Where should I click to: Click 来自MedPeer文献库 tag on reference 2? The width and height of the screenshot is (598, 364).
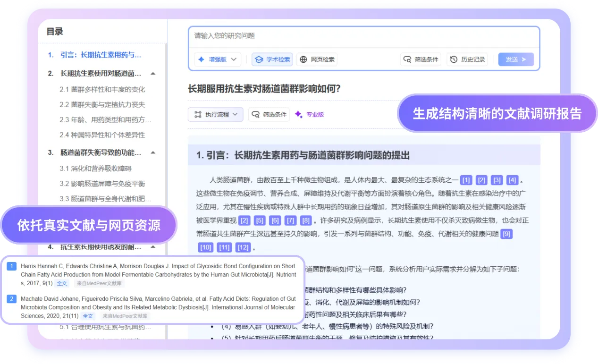pos(125,316)
